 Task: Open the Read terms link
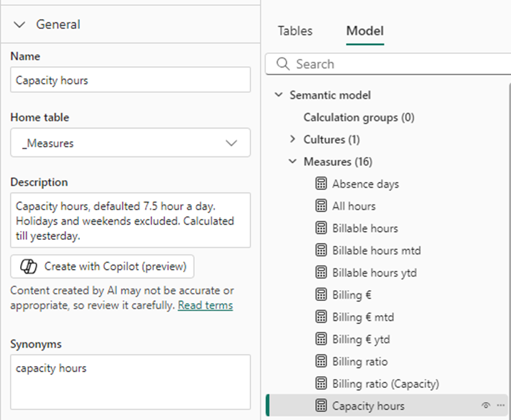tap(205, 306)
